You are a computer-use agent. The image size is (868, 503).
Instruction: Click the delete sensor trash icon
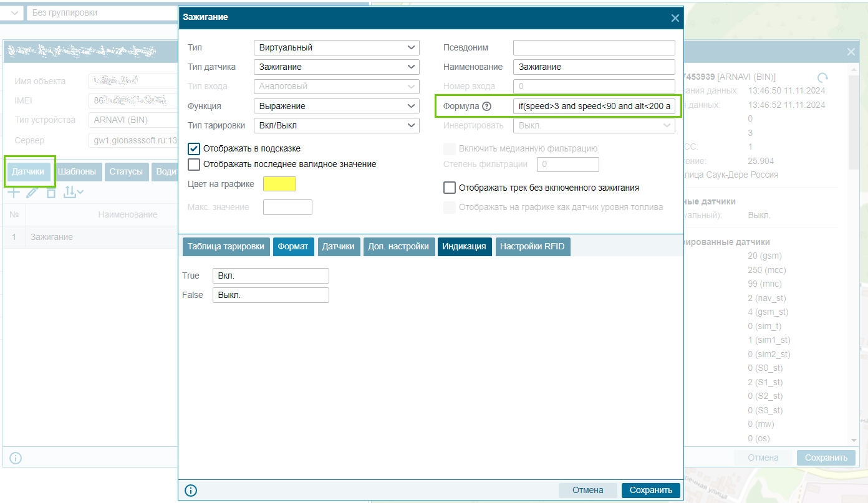click(51, 193)
